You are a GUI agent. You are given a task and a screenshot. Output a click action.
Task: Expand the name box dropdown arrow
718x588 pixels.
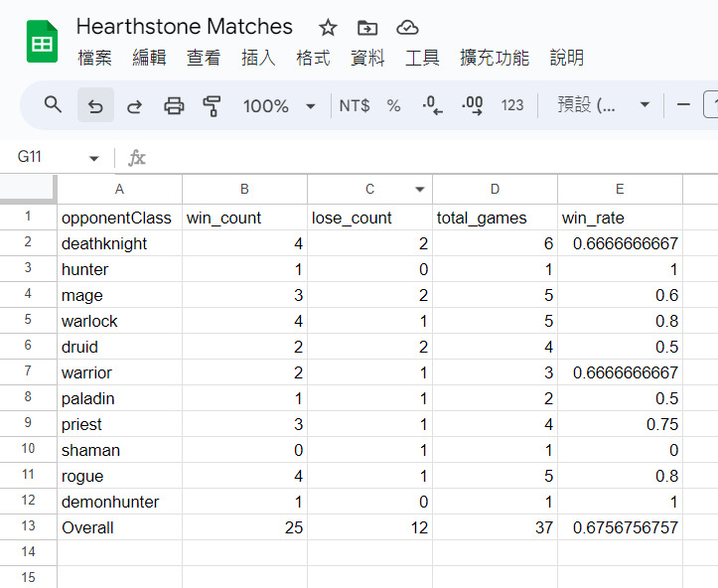click(94, 159)
